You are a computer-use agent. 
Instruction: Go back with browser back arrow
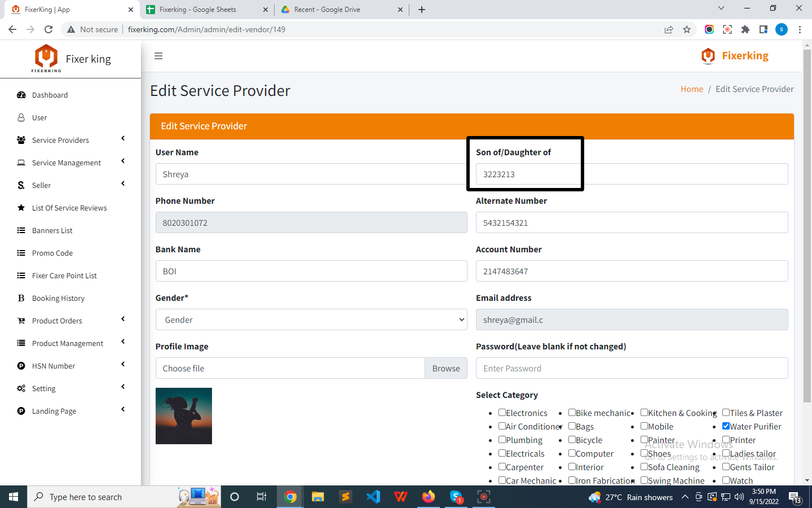pyautogui.click(x=12, y=29)
